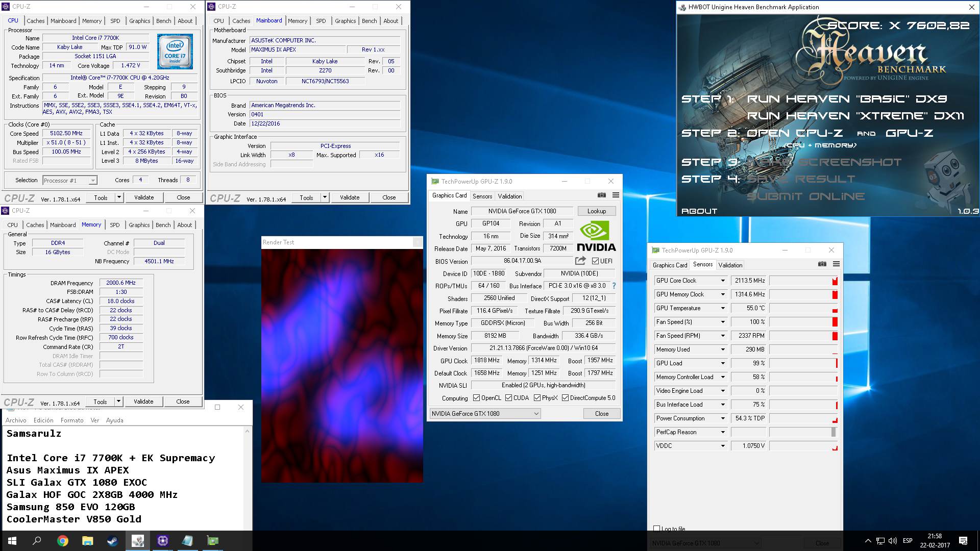The image size is (980, 551).
Task: Enable the Log to file checkbox
Action: tap(657, 529)
